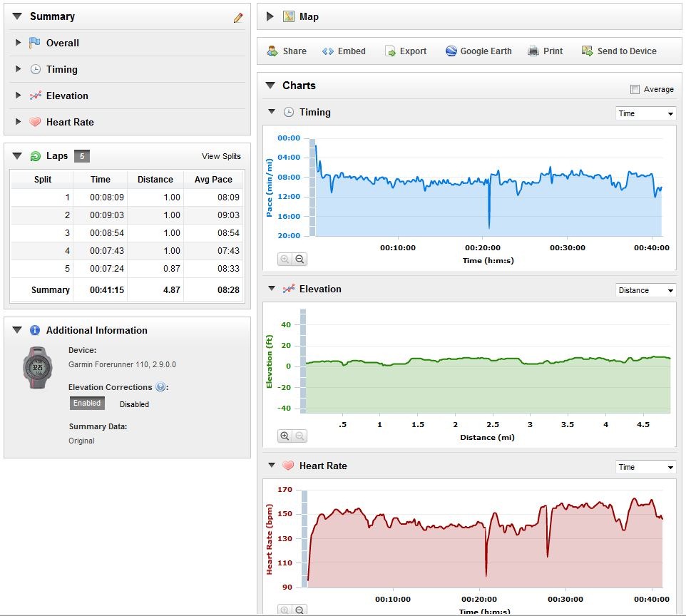Click the Share icon

coord(272,51)
